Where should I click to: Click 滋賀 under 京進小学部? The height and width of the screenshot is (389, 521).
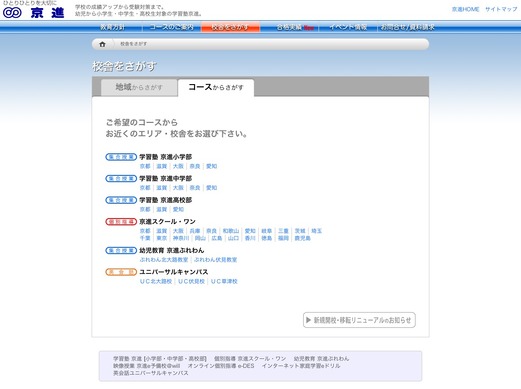[162, 166]
